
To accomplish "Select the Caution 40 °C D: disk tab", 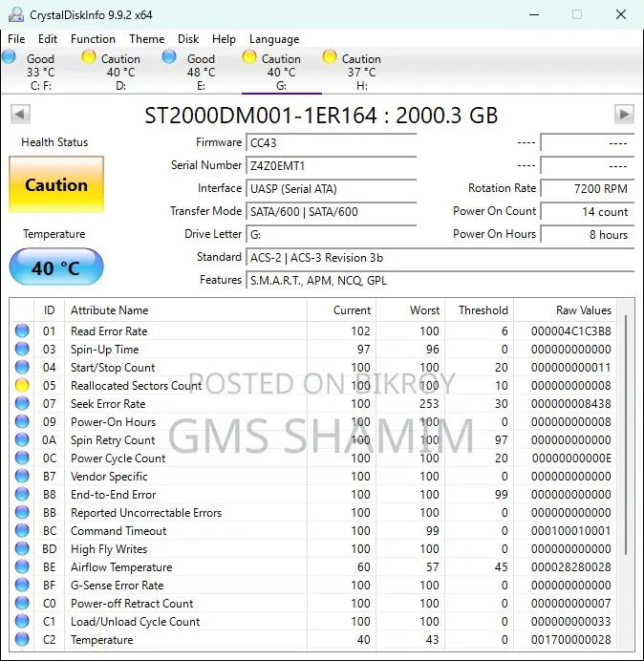I will 120,72.
